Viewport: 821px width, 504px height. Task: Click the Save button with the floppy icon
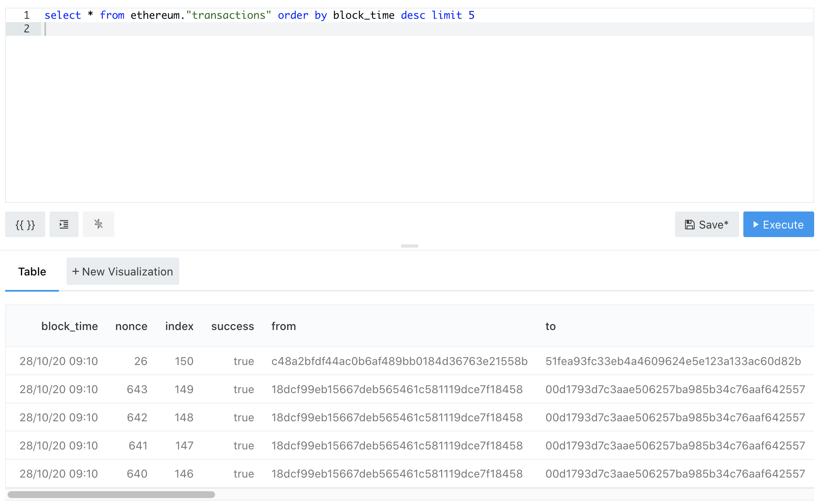tap(707, 224)
